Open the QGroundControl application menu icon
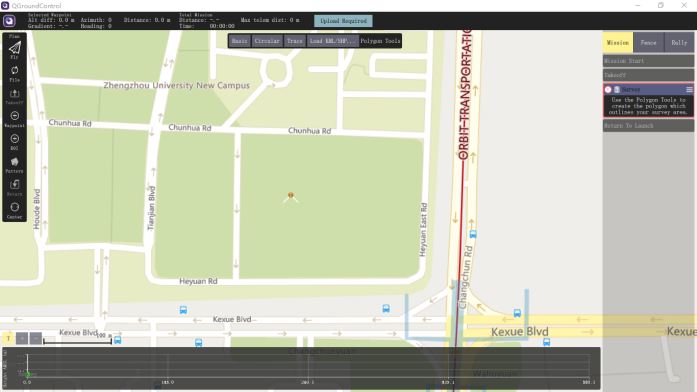Image resolution: width=697 pixels, height=392 pixels. click(x=9, y=21)
